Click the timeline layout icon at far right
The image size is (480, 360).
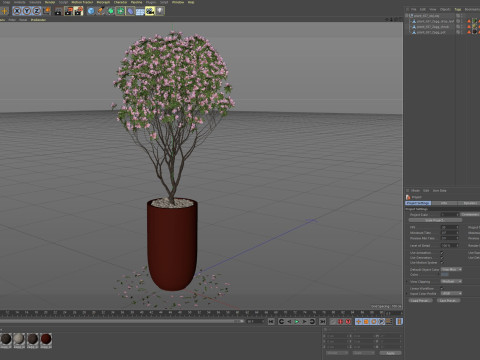[x=399, y=322]
